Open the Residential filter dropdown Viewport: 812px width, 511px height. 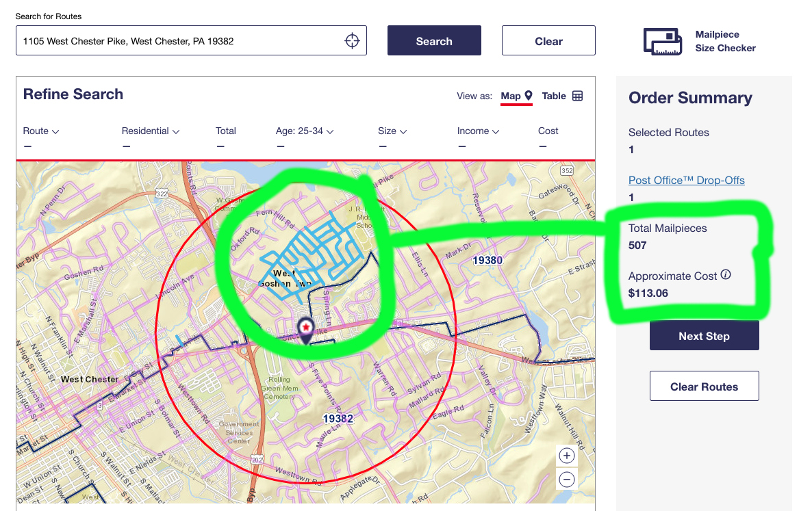pyautogui.click(x=150, y=131)
